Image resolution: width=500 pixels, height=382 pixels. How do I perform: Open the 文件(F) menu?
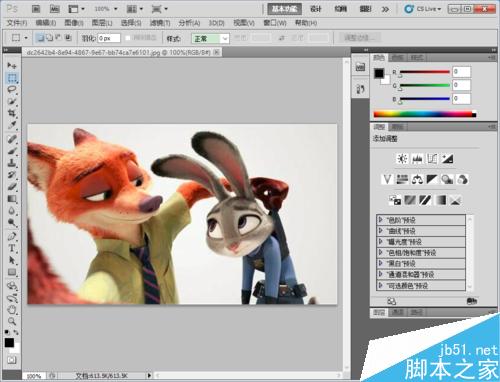click(x=17, y=23)
